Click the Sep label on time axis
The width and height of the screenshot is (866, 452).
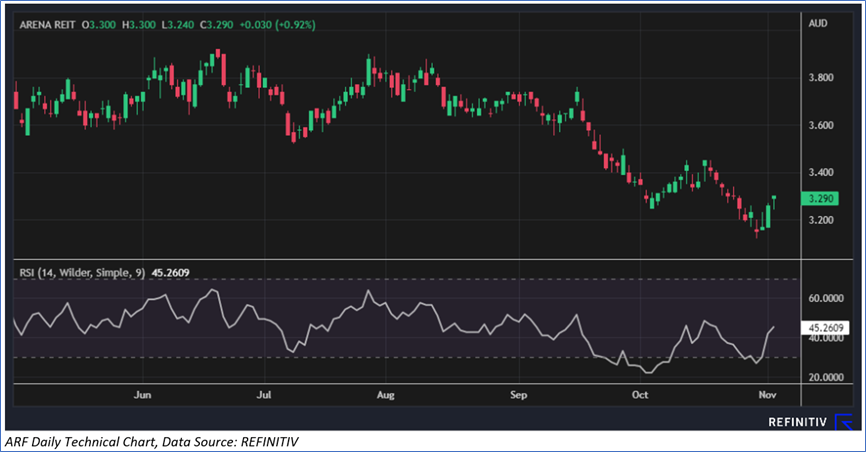coord(519,395)
